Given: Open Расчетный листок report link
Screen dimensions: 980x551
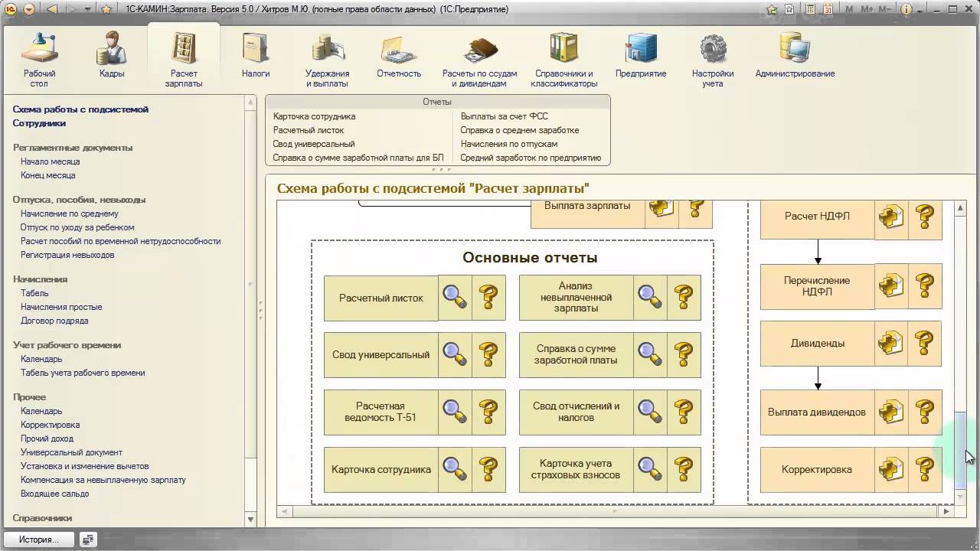Looking at the screenshot, I should (309, 130).
